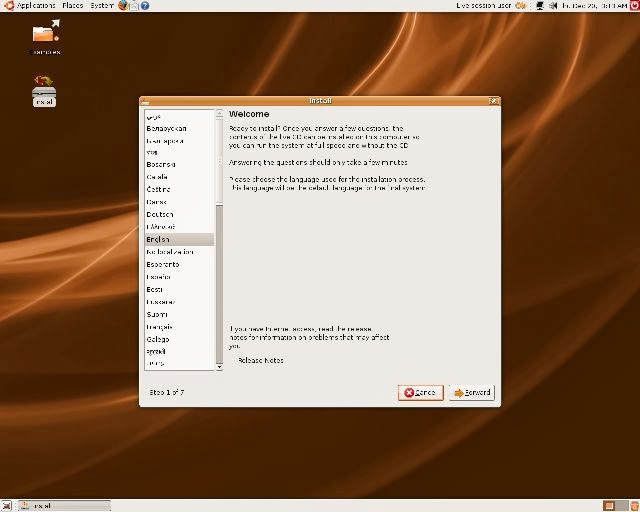The height and width of the screenshot is (512, 640).
Task: Open the network monitor tray icon
Action: coord(540,5)
